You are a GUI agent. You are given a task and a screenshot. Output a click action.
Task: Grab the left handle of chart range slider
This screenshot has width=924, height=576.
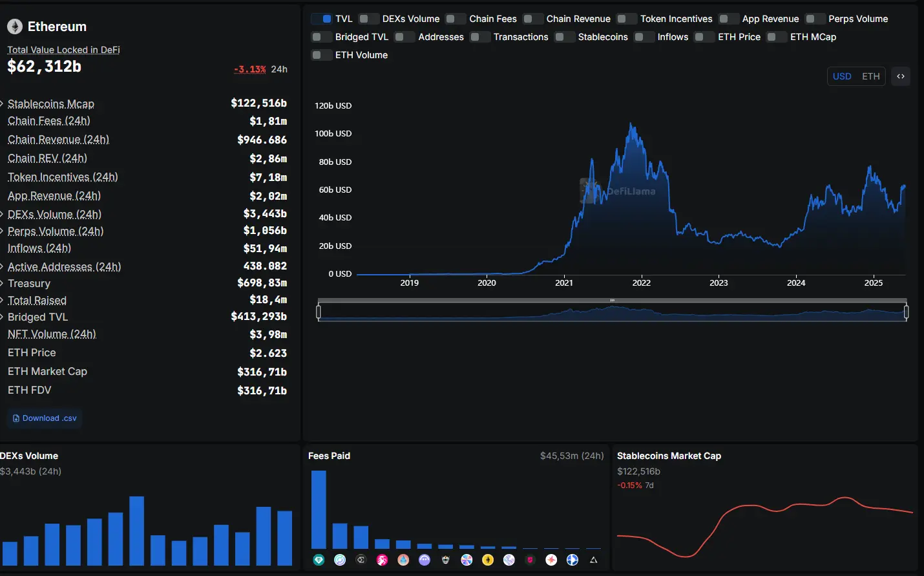coord(319,312)
